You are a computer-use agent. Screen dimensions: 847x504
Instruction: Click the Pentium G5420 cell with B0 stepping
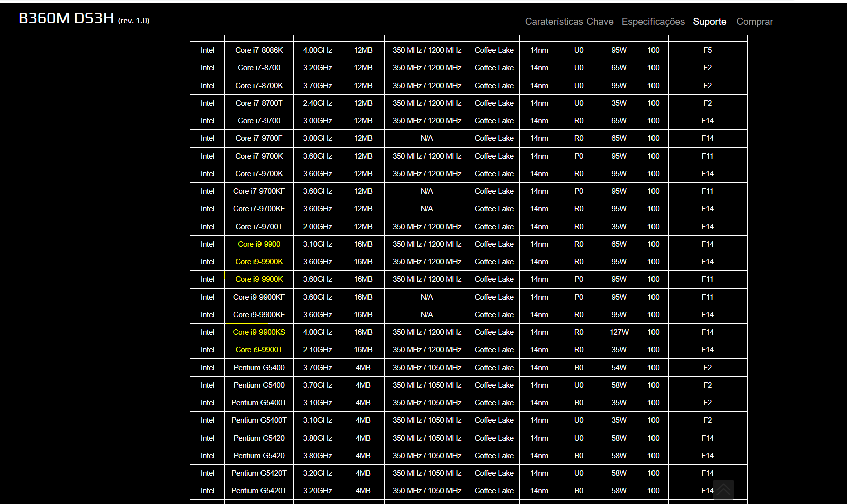pos(259,456)
